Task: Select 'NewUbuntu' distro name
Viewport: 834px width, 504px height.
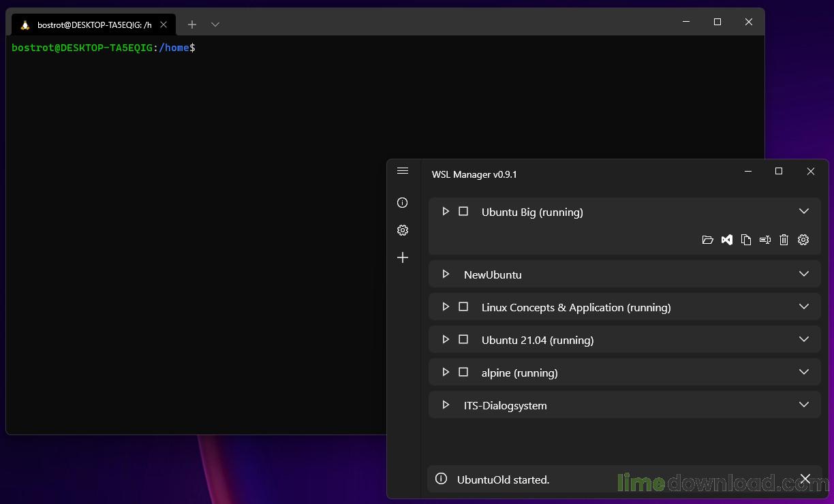Action: click(493, 275)
